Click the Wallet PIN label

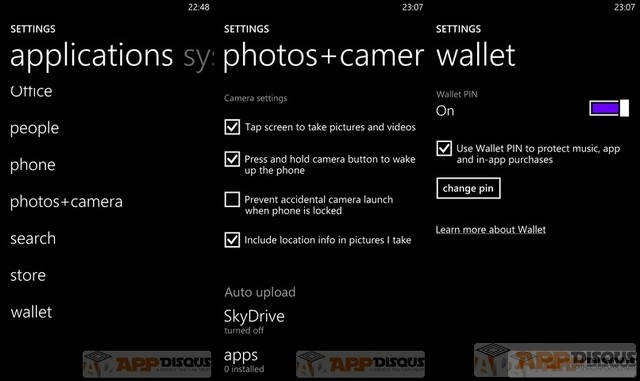pyautogui.click(x=457, y=94)
